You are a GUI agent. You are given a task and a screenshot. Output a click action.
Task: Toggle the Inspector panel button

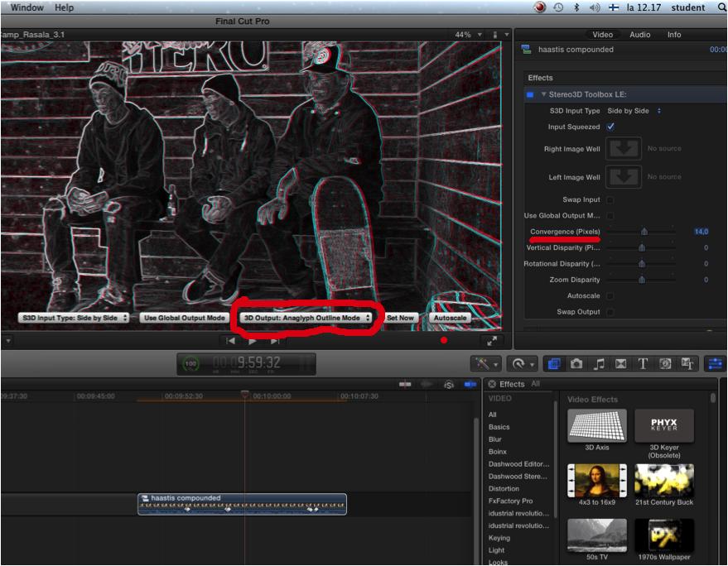[x=716, y=364]
